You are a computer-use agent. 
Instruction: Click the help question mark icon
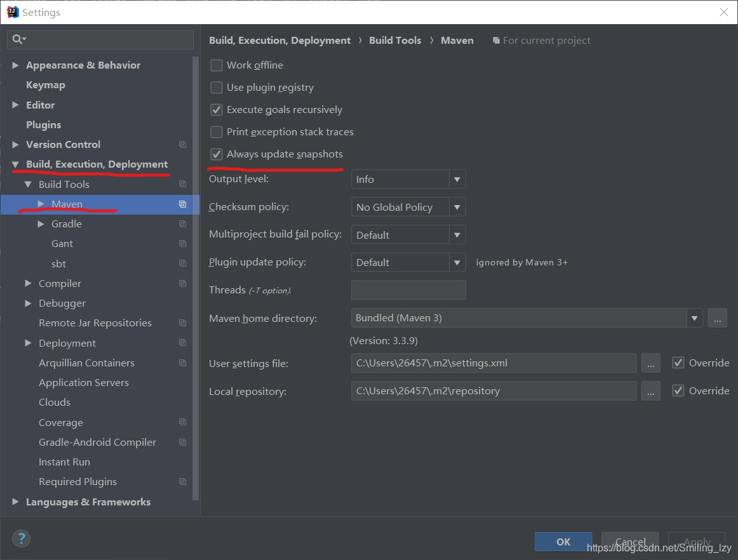pos(21,538)
